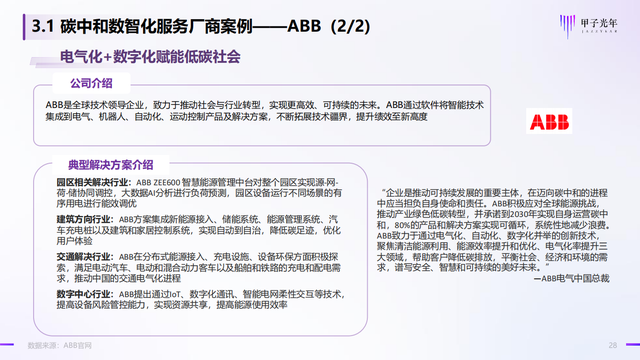This screenshot has width=640, height=360.
Task: Click the line 提高设备风险管控能力，实现资源共享
Action: pos(172,305)
